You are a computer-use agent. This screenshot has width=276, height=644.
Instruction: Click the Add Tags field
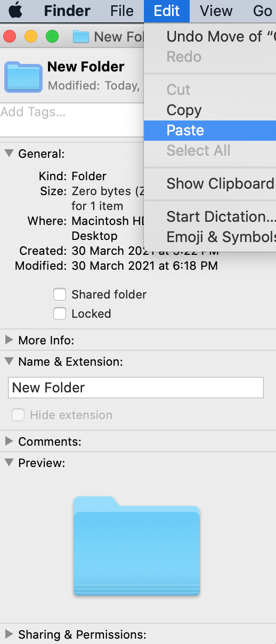coord(72,119)
